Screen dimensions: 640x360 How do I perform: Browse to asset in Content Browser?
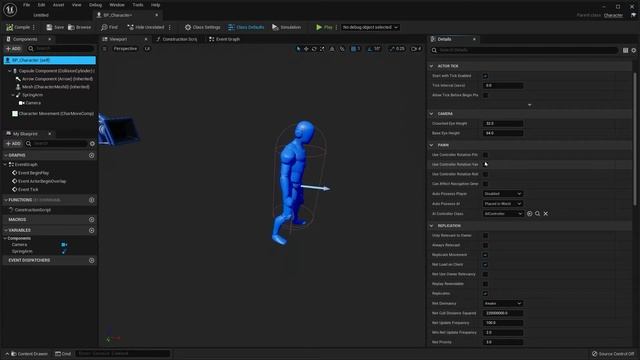point(80,27)
